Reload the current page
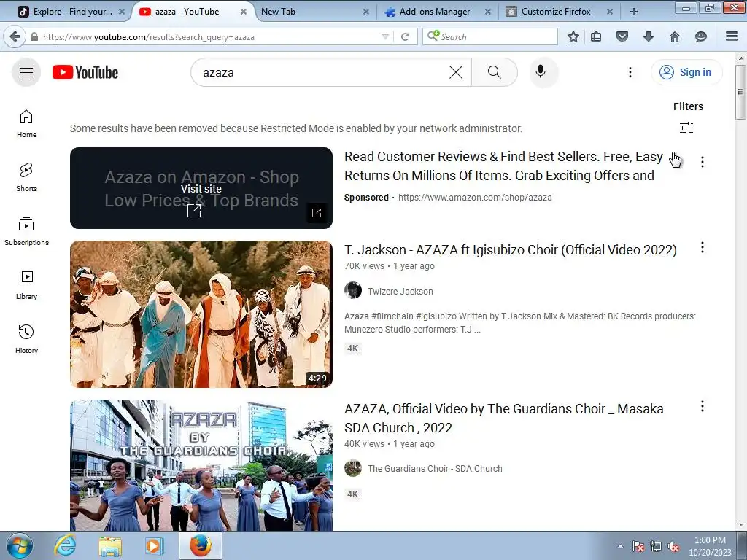 coord(406,36)
